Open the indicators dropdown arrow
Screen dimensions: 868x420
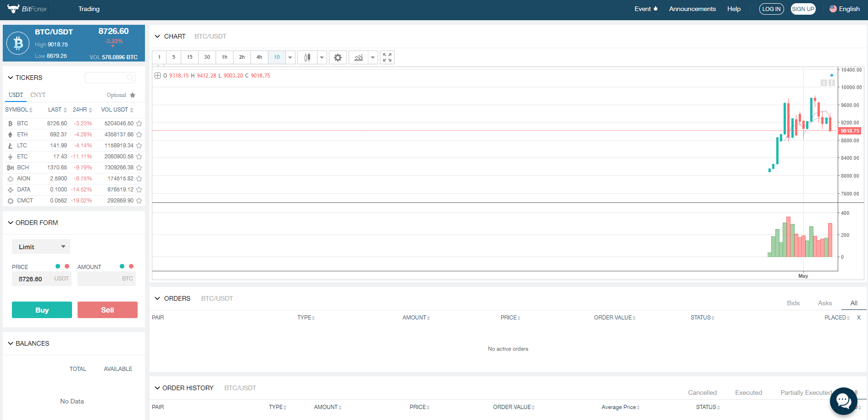[x=373, y=57]
